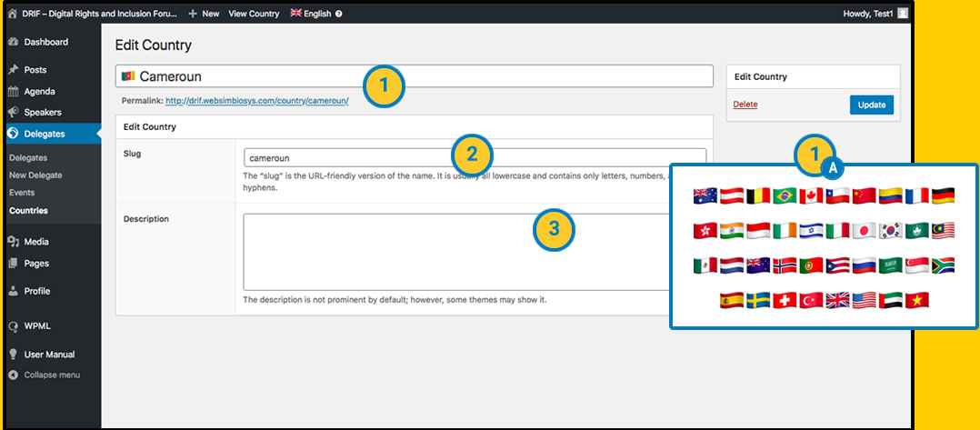980x430 pixels.
Task: Choose the Brazil flag emoji
Action: click(785, 195)
